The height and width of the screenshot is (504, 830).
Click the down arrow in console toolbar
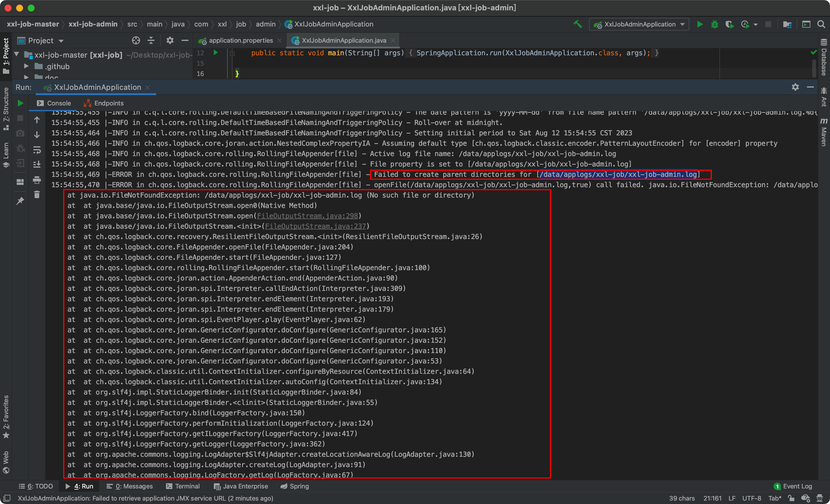point(37,135)
